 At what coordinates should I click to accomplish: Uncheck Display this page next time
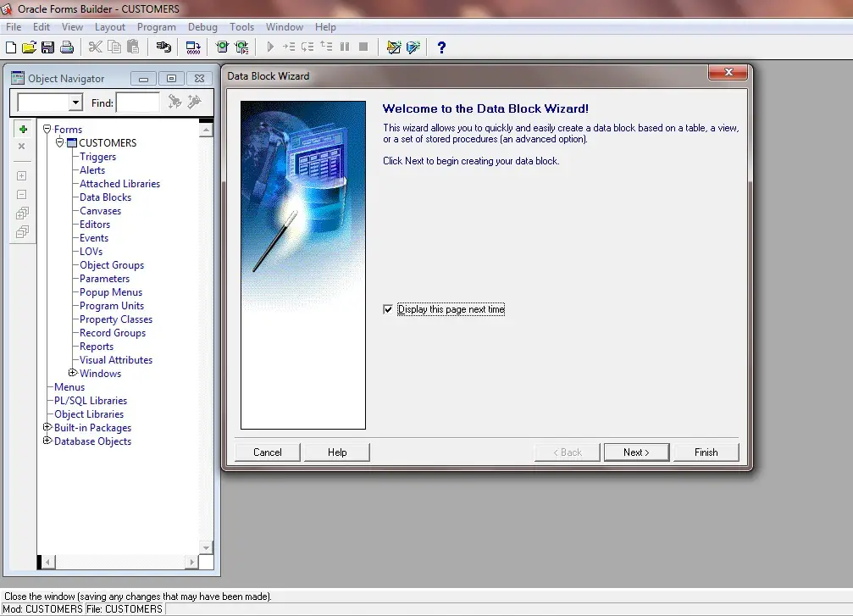[388, 309]
